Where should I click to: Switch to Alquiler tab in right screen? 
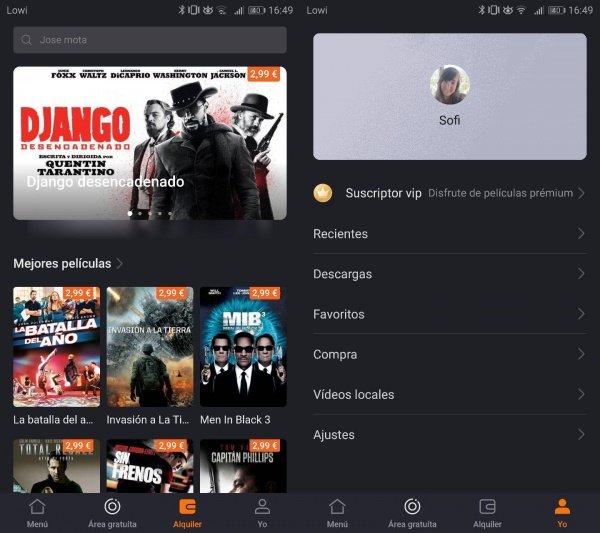point(487,513)
